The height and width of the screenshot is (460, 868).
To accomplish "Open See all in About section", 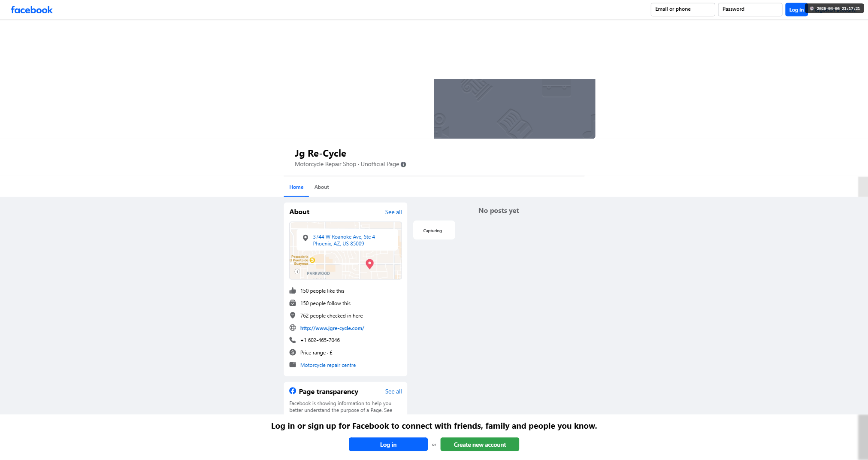I will click(393, 212).
